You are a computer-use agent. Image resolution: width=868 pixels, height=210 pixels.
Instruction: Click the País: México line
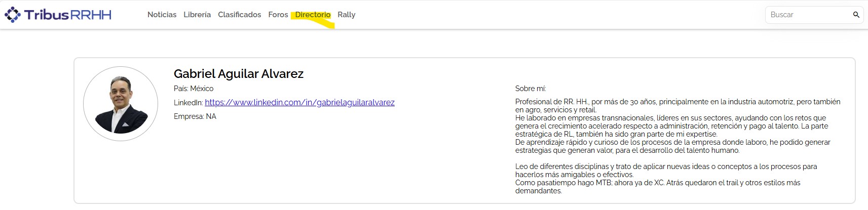click(x=194, y=89)
